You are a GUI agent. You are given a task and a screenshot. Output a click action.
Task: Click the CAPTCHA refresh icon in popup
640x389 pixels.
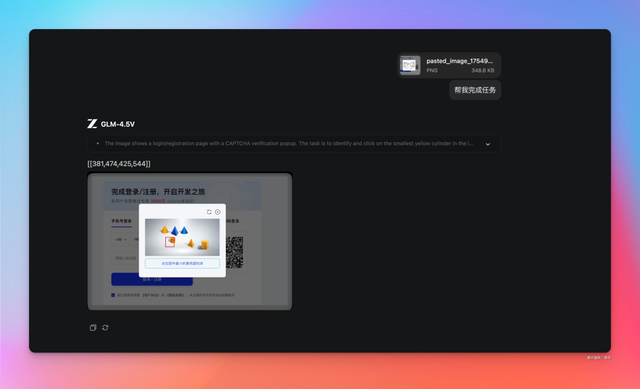pyautogui.click(x=209, y=212)
